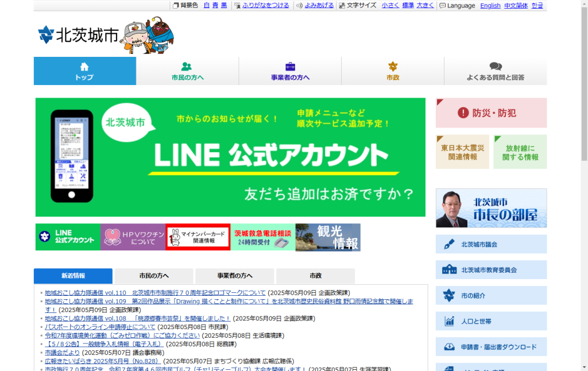Select blue 青 background color

215,6
